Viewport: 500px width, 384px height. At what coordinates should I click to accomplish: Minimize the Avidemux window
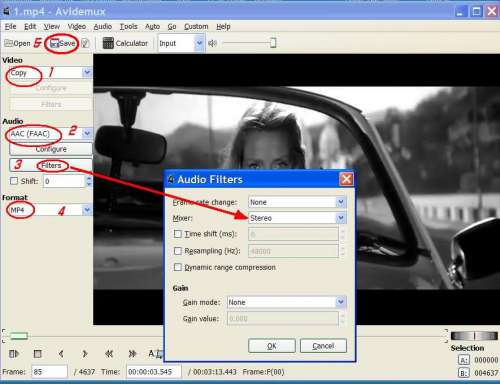point(460,12)
